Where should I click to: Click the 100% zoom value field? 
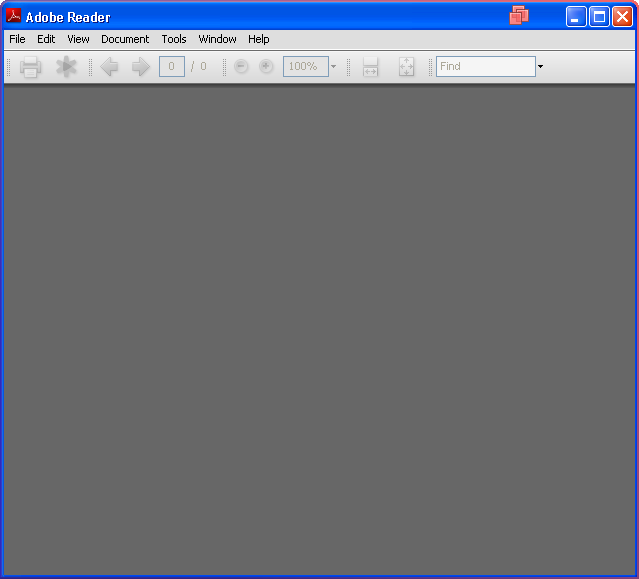[x=306, y=66]
